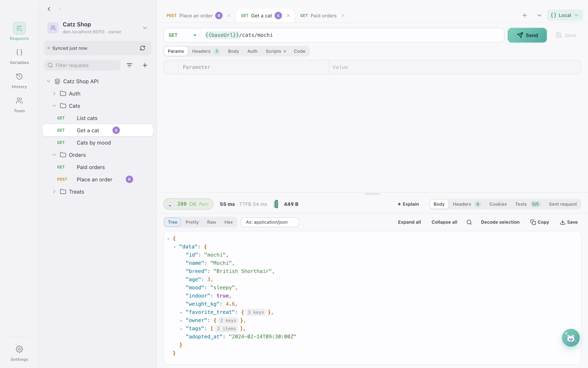
Task: Open the response Tests tab
Action: [x=527, y=204]
